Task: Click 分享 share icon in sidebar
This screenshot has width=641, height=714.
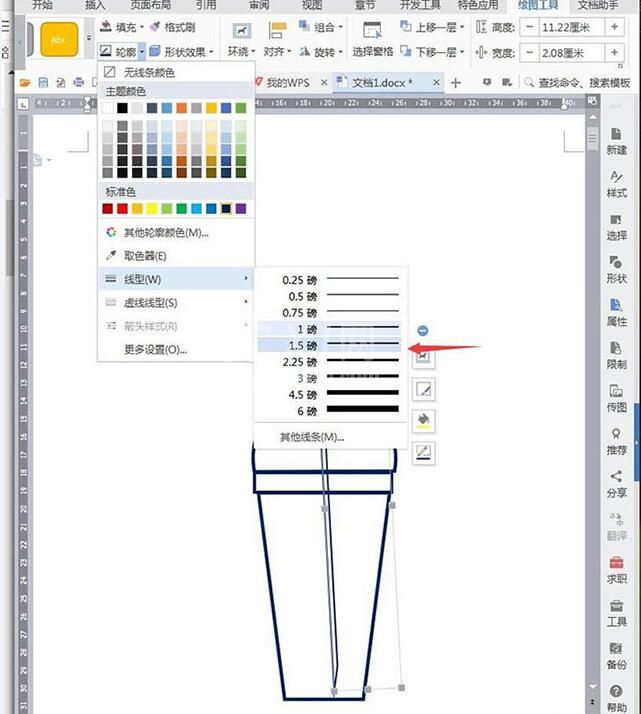Action: coord(616,476)
